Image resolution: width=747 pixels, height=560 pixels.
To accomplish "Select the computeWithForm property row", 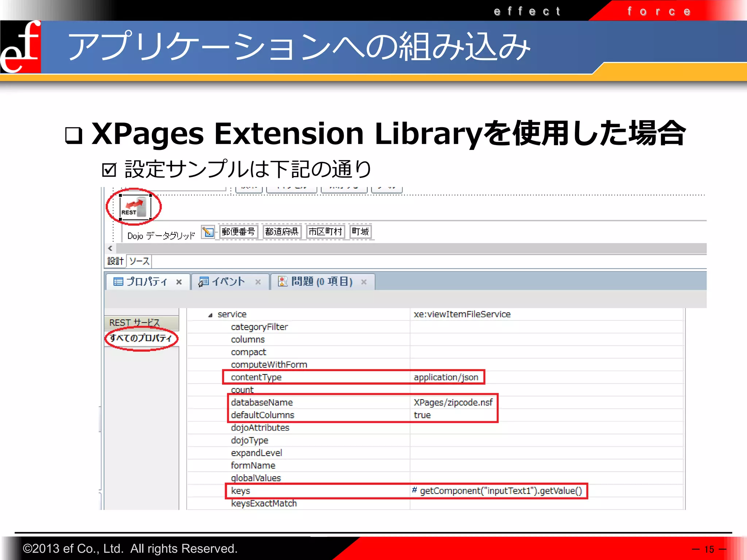I will (435, 365).
